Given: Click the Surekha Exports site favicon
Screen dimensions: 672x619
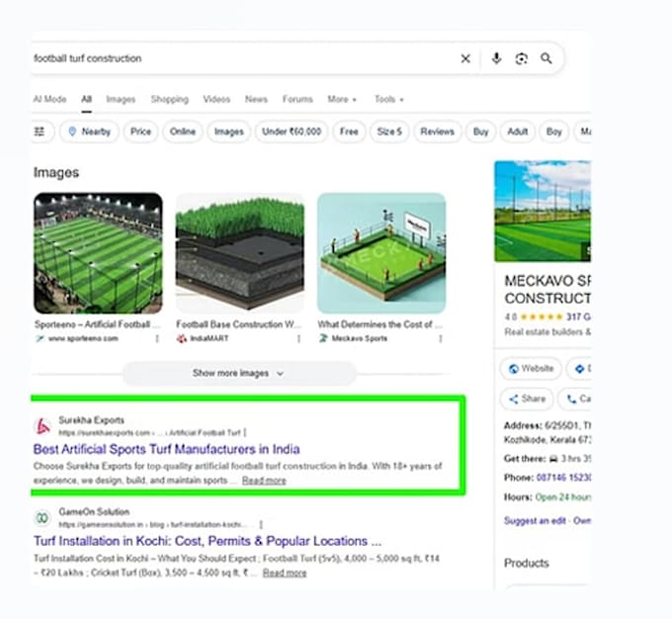Looking at the screenshot, I should point(42,426).
